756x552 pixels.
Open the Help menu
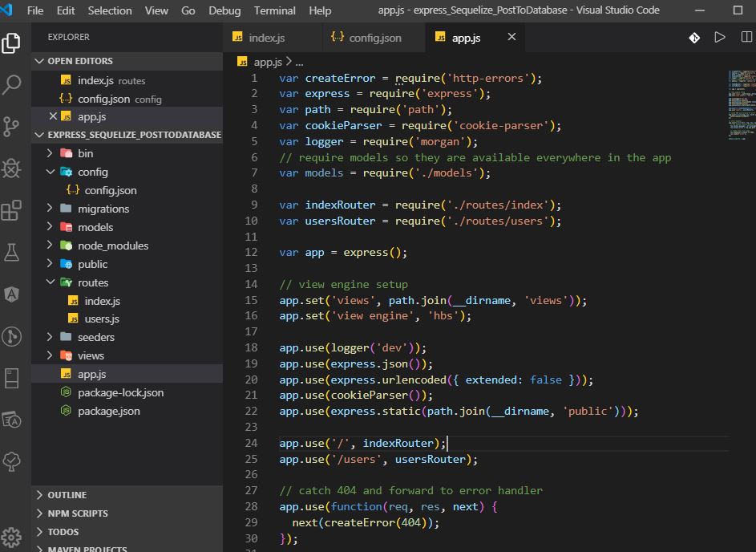click(x=320, y=10)
